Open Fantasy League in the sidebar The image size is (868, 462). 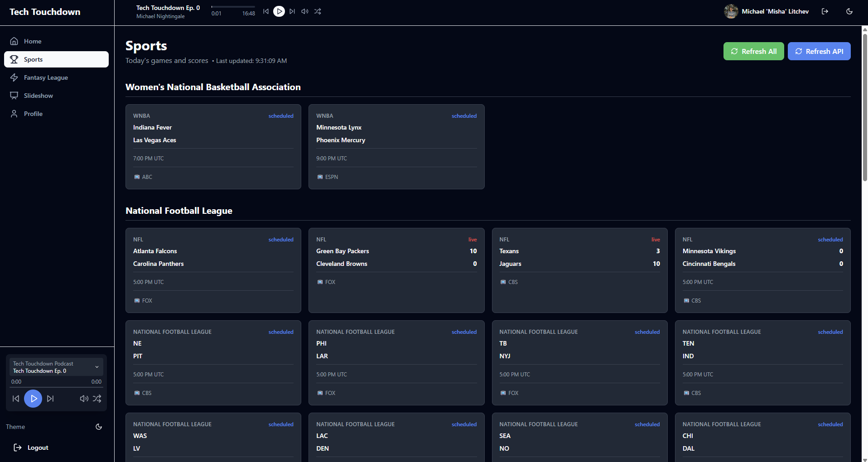point(46,77)
